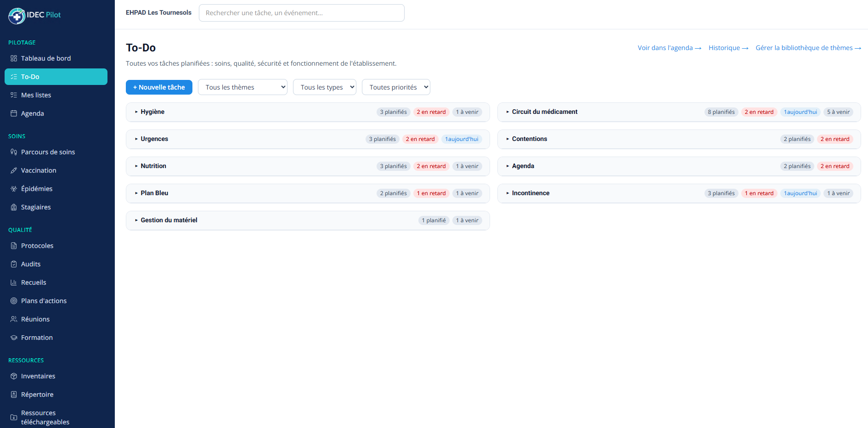Click the Agenda calendar icon in sidebar
The width and height of the screenshot is (868, 428).
pos(14,113)
